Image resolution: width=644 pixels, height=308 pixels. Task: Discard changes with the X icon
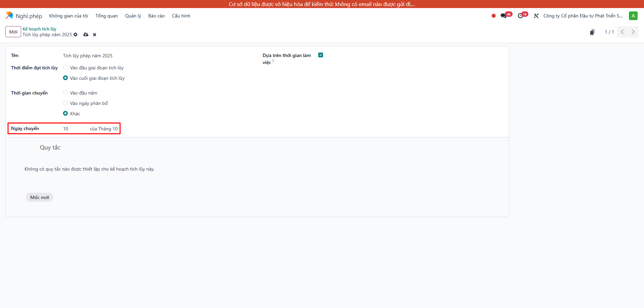click(x=95, y=35)
